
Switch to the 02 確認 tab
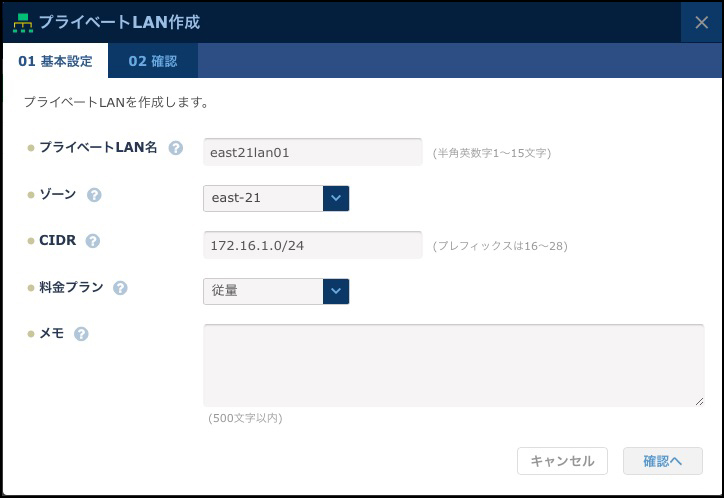coord(153,61)
